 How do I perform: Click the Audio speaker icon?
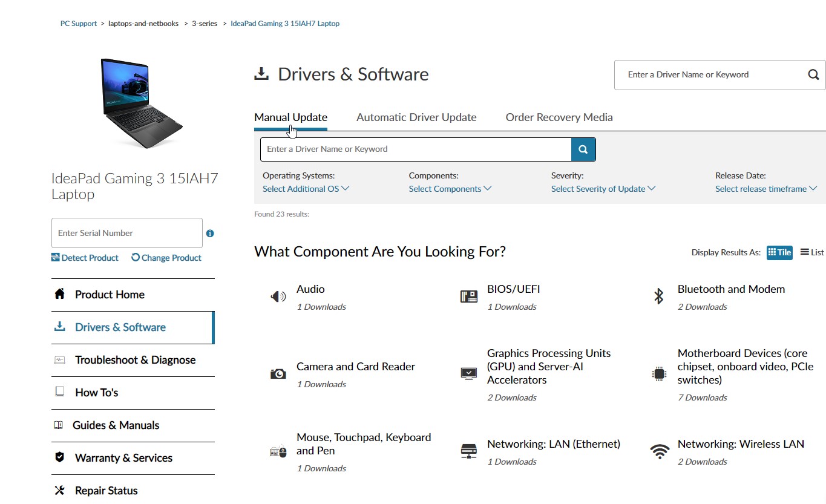(x=278, y=296)
